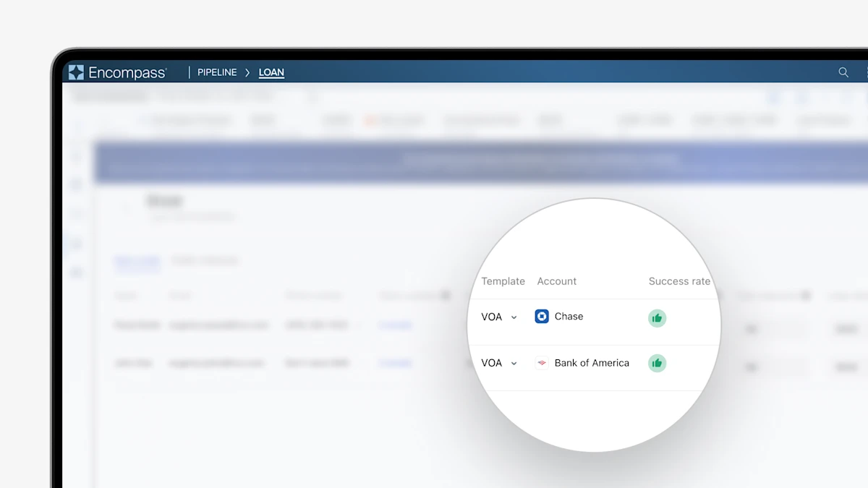
Task: Select the Bank of America account name
Action: point(592,363)
